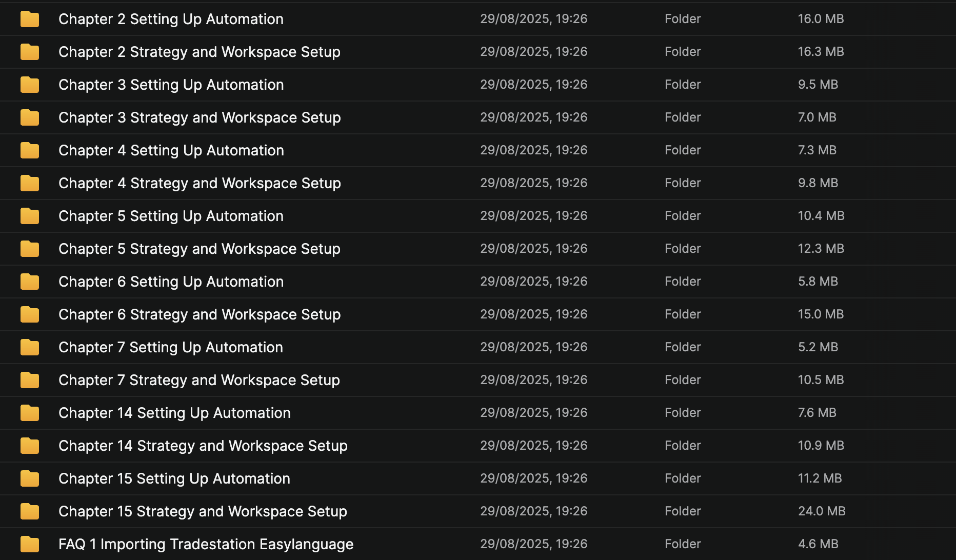Viewport: 956px width, 560px height.
Task: Click folder icon beside Chapter 14 Setting Up Automation
Action: (30, 413)
